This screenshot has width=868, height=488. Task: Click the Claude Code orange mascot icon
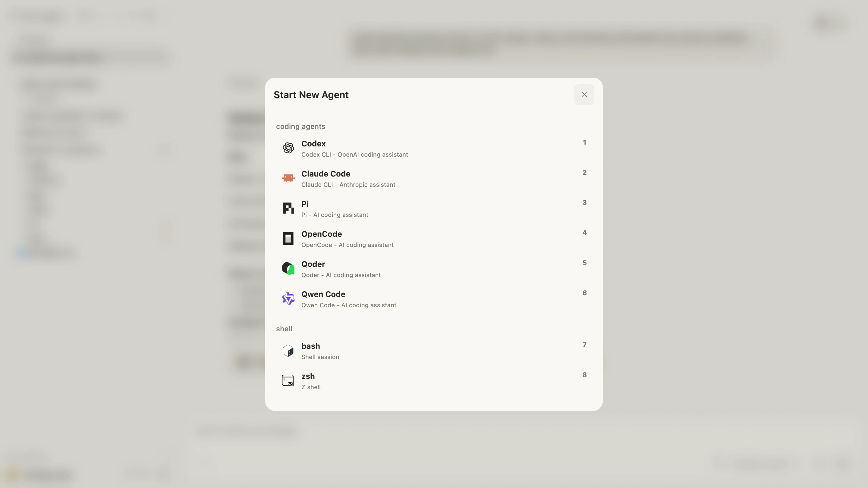[288, 178]
